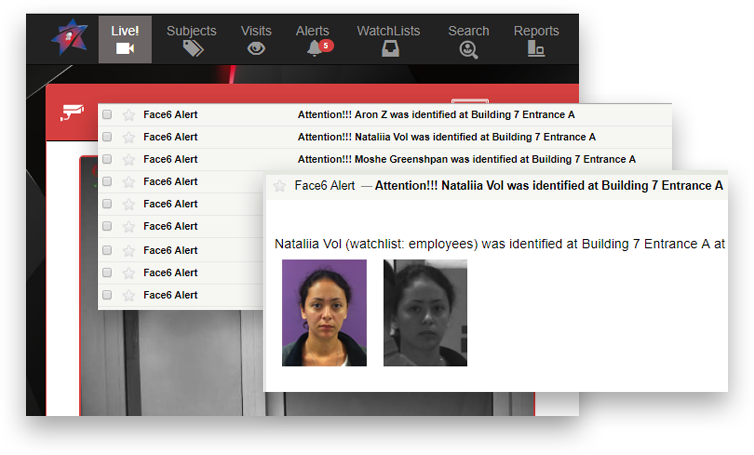Click the chart icon under Reports
The height and width of the screenshot is (455, 754).
point(536,49)
